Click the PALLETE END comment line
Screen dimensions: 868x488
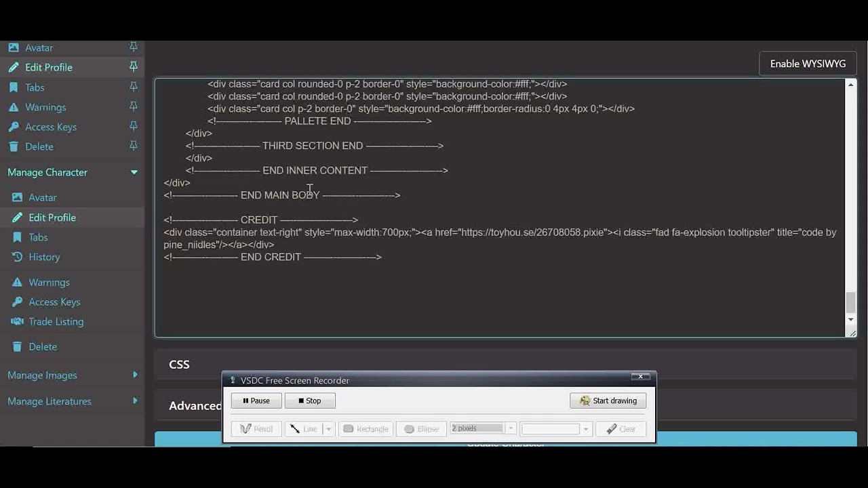(319, 121)
